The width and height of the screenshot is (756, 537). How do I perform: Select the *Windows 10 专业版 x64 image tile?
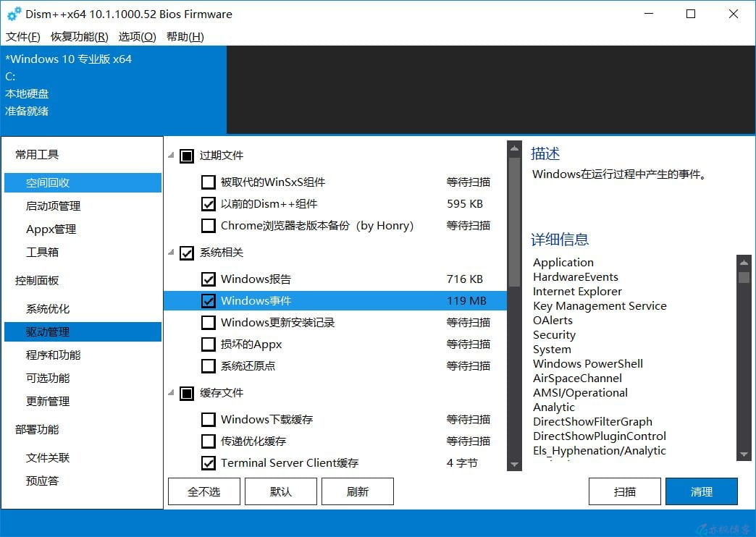coord(113,90)
